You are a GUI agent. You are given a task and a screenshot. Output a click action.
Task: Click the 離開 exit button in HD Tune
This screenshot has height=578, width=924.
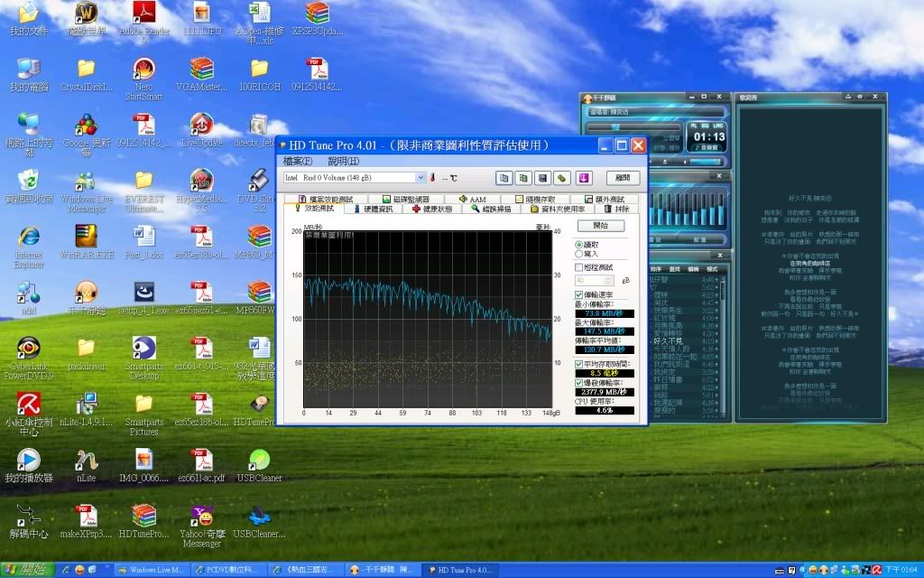click(623, 178)
